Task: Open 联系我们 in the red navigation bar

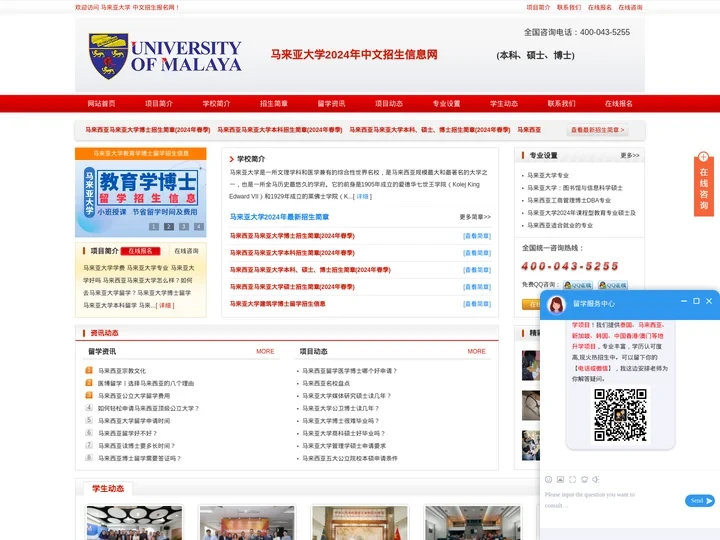Action: coord(561,104)
